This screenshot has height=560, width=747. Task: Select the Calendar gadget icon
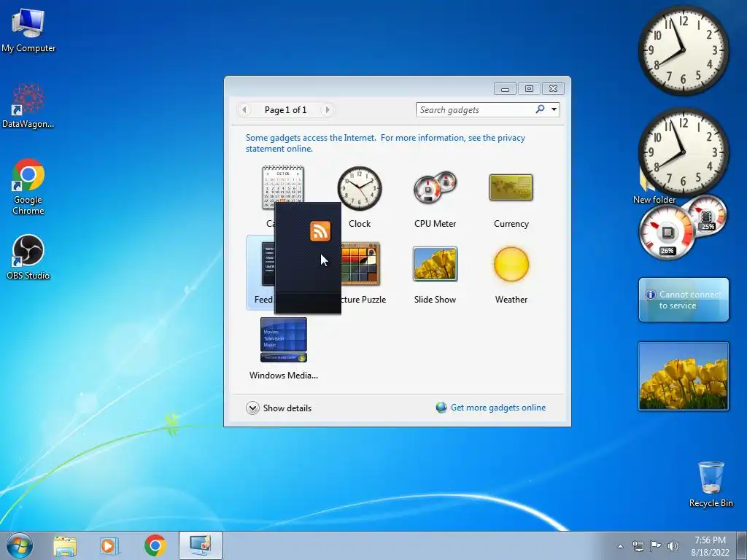pos(282,183)
